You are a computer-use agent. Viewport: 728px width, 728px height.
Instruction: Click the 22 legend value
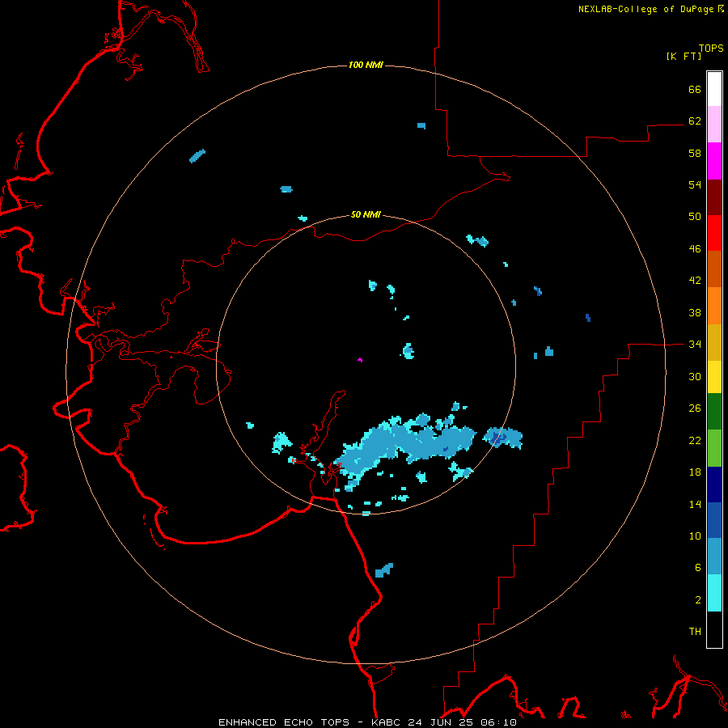coord(695,440)
